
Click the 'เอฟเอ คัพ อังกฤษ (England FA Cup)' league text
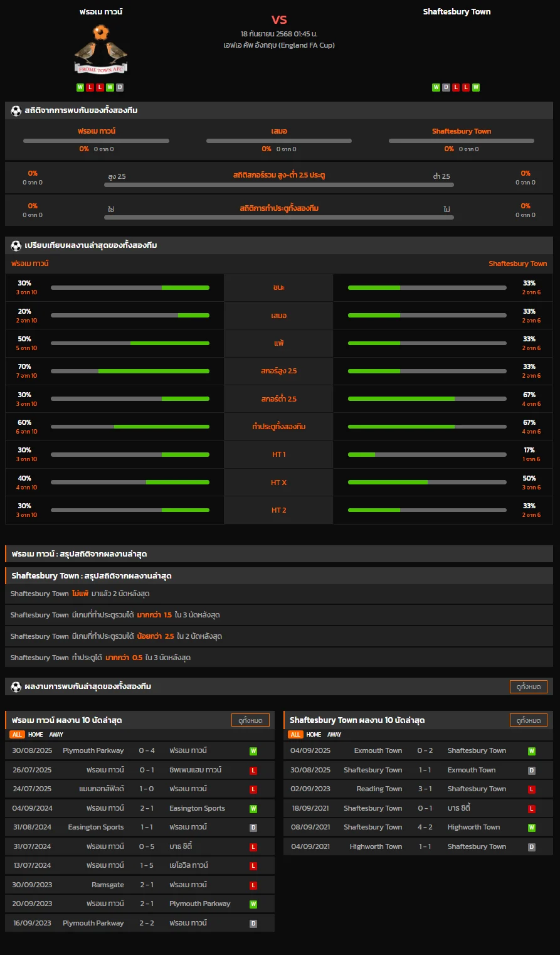(x=279, y=45)
